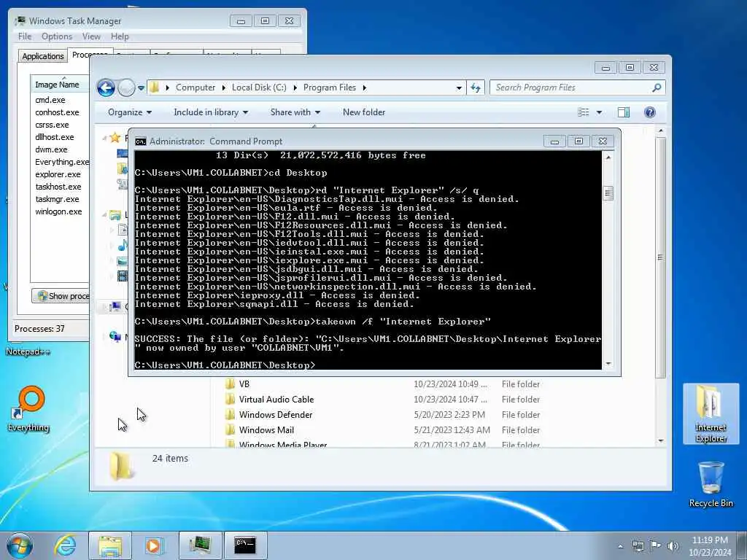Select cmd.exe in process list

click(50, 100)
